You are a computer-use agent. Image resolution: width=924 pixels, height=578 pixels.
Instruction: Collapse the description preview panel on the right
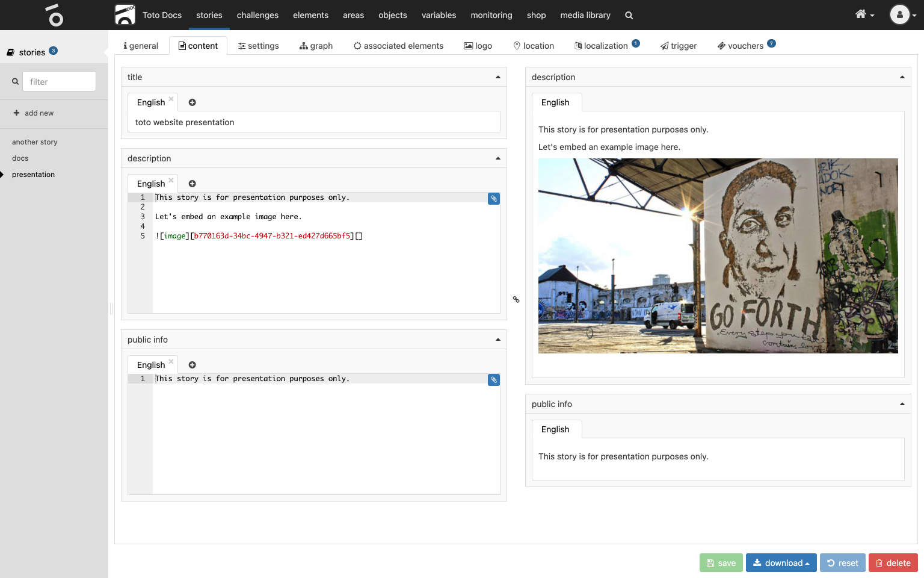click(x=902, y=77)
